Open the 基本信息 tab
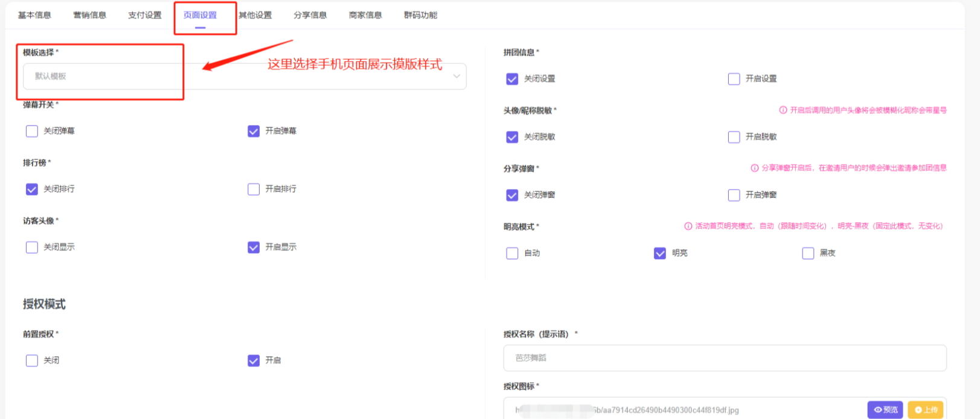 point(34,15)
